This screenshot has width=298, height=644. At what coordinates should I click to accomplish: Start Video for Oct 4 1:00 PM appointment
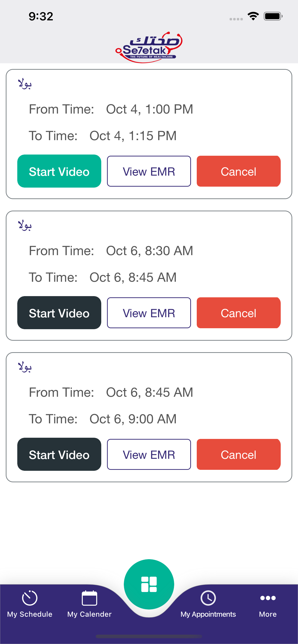click(59, 171)
